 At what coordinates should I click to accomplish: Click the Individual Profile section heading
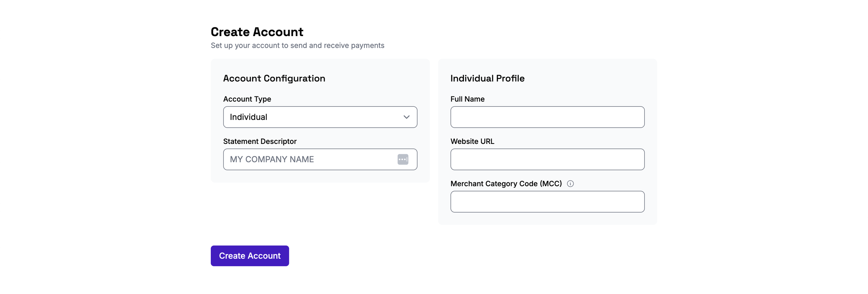(487, 78)
